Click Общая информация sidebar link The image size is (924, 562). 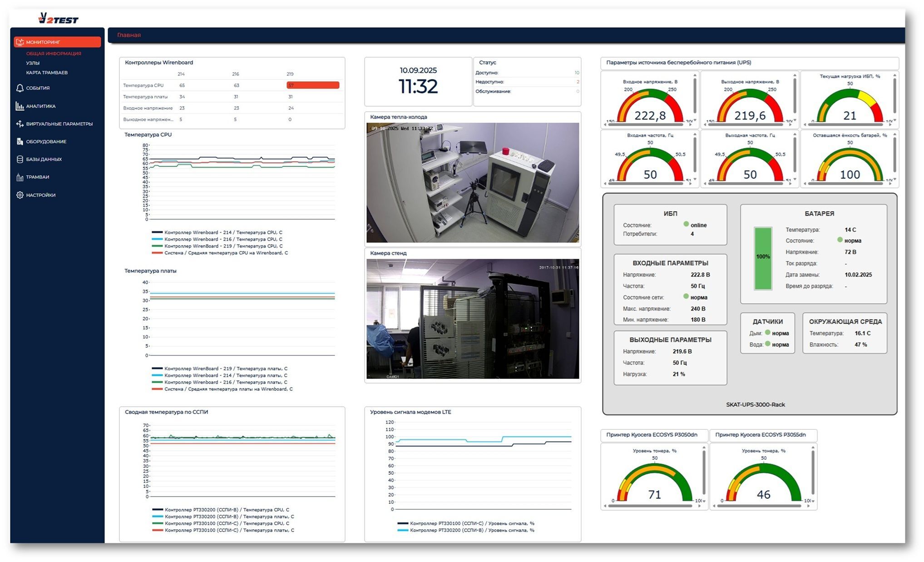54,54
